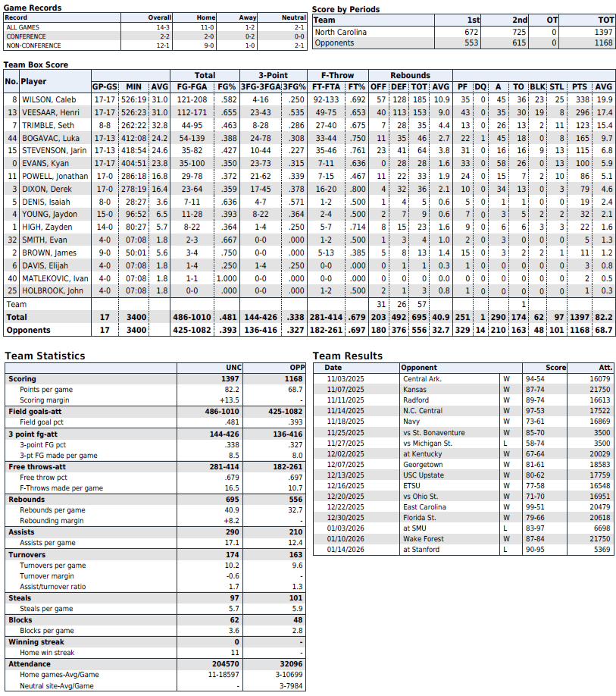Select the Opponents totals row in box score
This screenshot has height=696, width=616.
click(27, 331)
